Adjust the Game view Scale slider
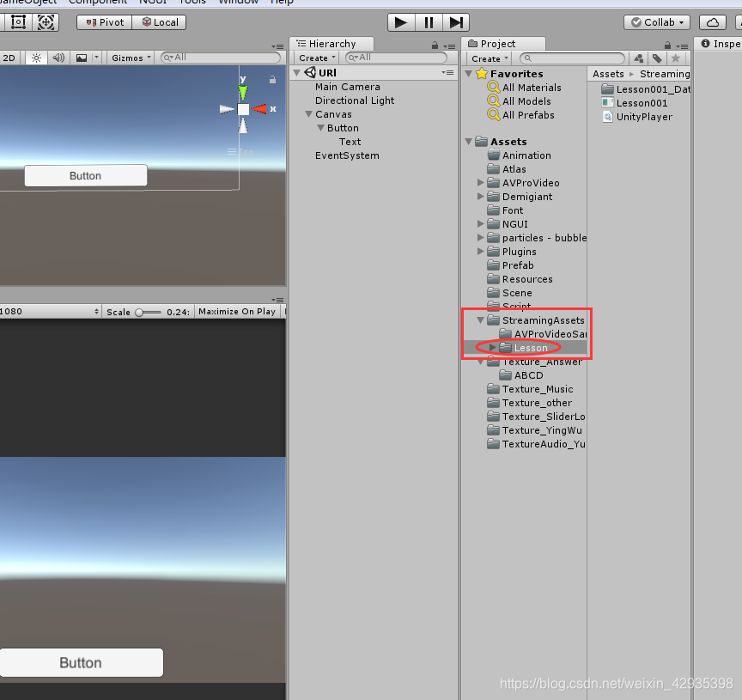 (x=148, y=313)
